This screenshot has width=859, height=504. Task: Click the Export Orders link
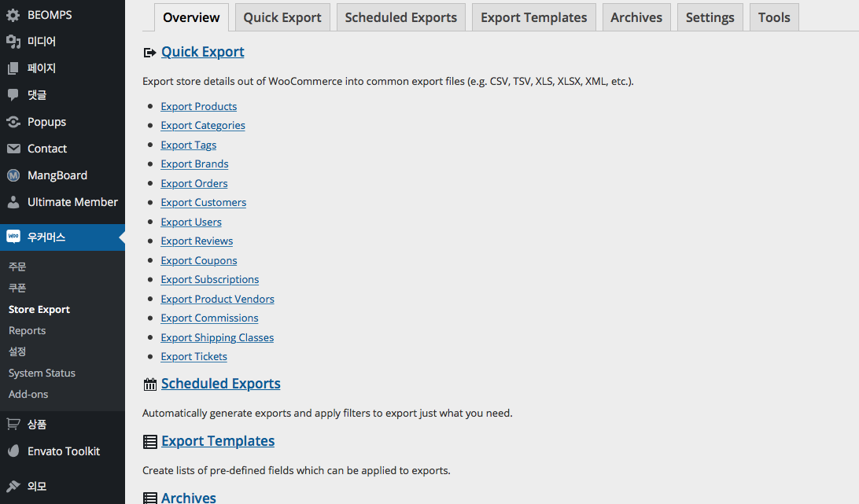[x=194, y=183]
